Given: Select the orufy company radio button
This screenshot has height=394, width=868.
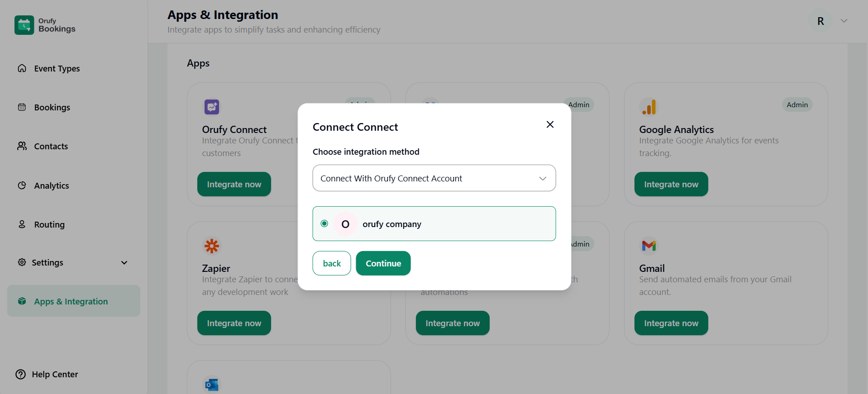Looking at the screenshot, I should click(324, 223).
